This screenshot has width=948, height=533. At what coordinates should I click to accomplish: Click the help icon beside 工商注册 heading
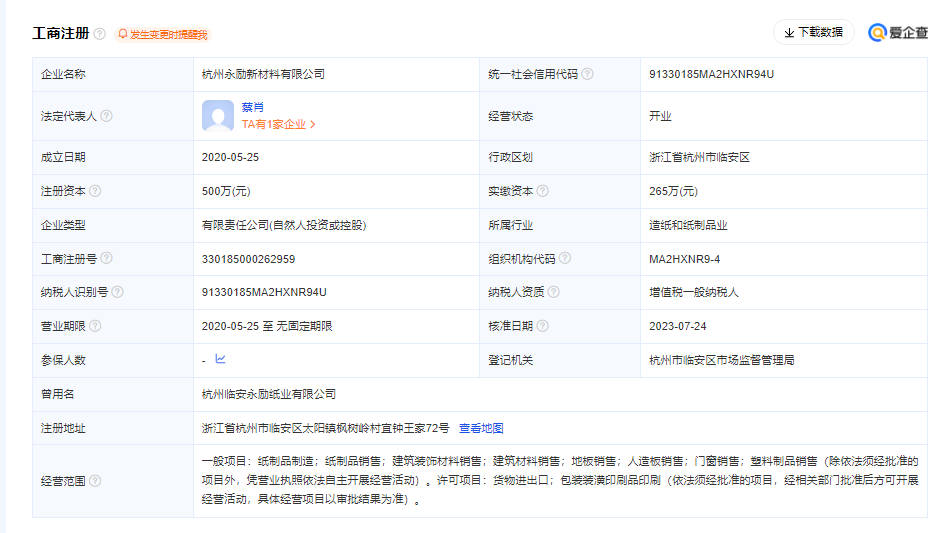coord(100,34)
